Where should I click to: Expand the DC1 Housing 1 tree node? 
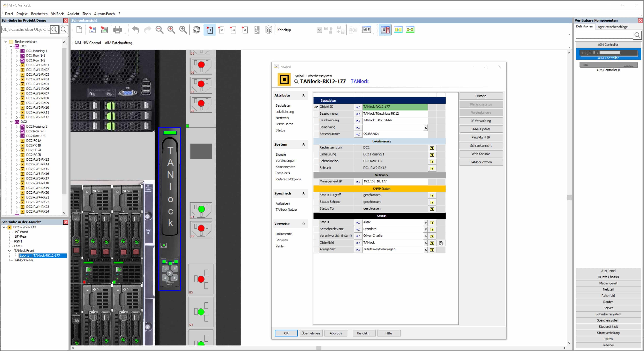[17, 51]
